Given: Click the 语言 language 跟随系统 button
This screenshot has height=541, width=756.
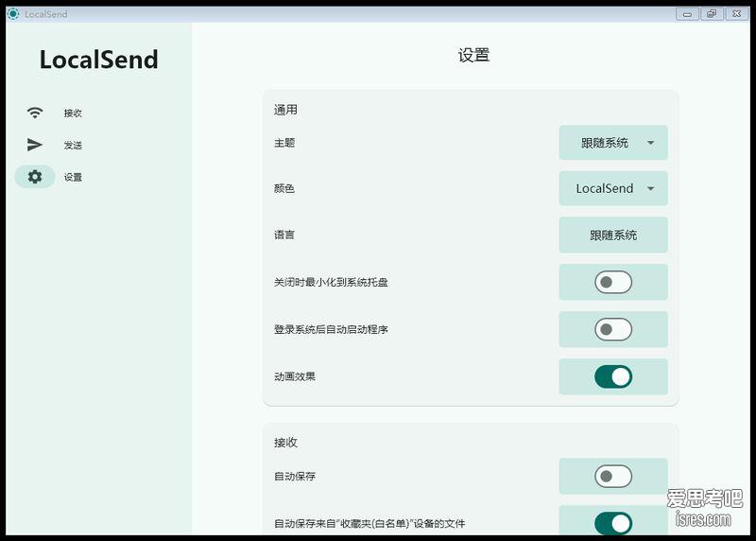Looking at the screenshot, I should click(x=613, y=235).
